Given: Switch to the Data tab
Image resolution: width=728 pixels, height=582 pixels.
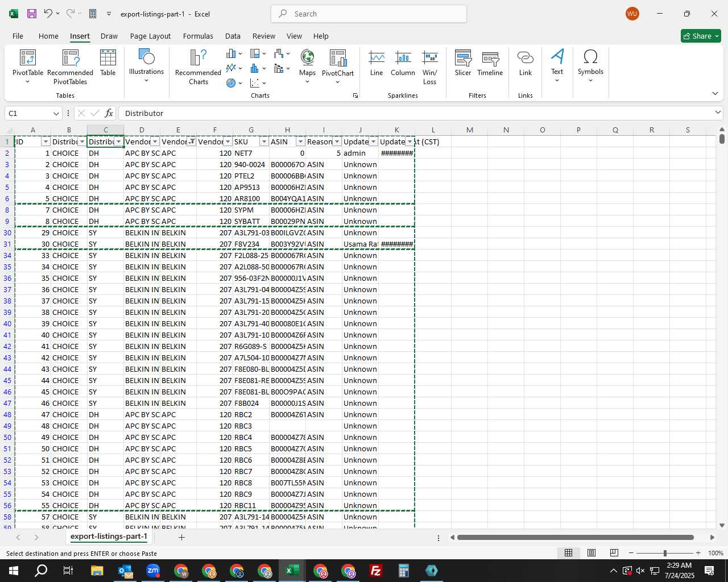Looking at the screenshot, I should 233,36.
